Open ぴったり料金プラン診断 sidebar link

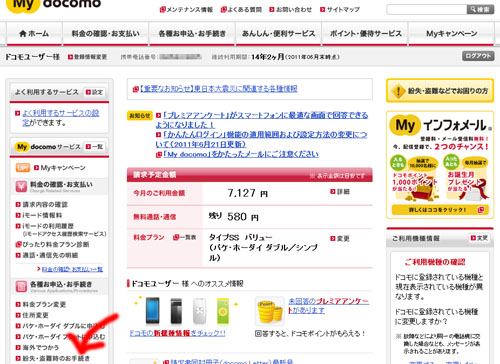point(52,244)
